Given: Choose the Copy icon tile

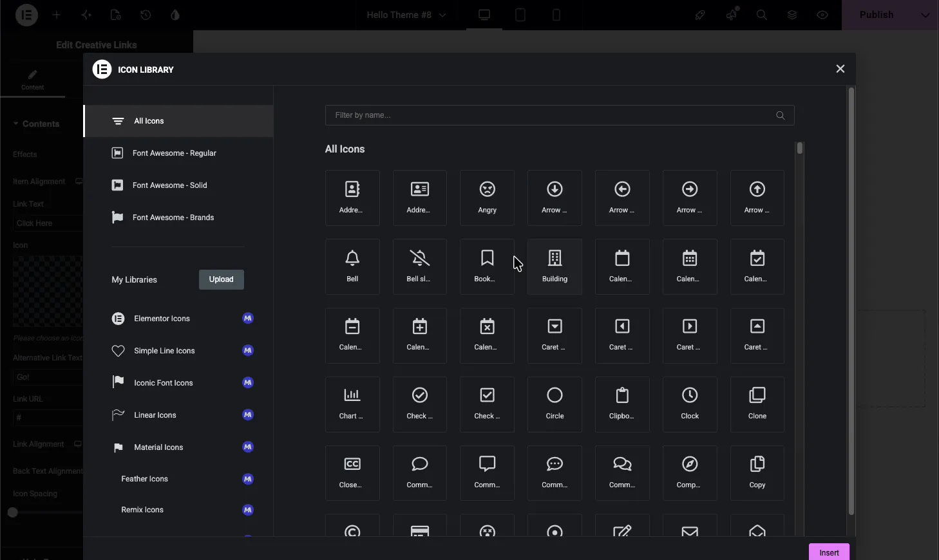Looking at the screenshot, I should [757, 473].
